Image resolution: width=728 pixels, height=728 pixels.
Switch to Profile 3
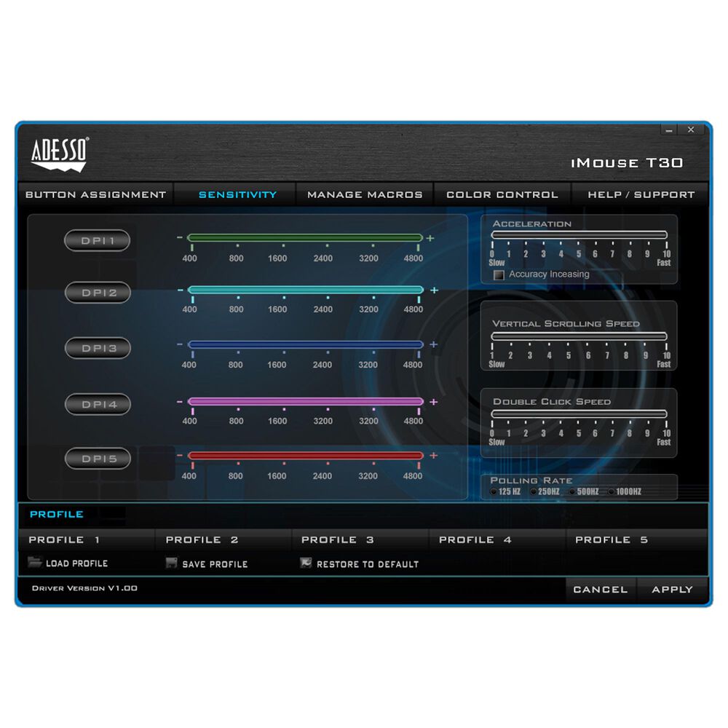click(360, 539)
